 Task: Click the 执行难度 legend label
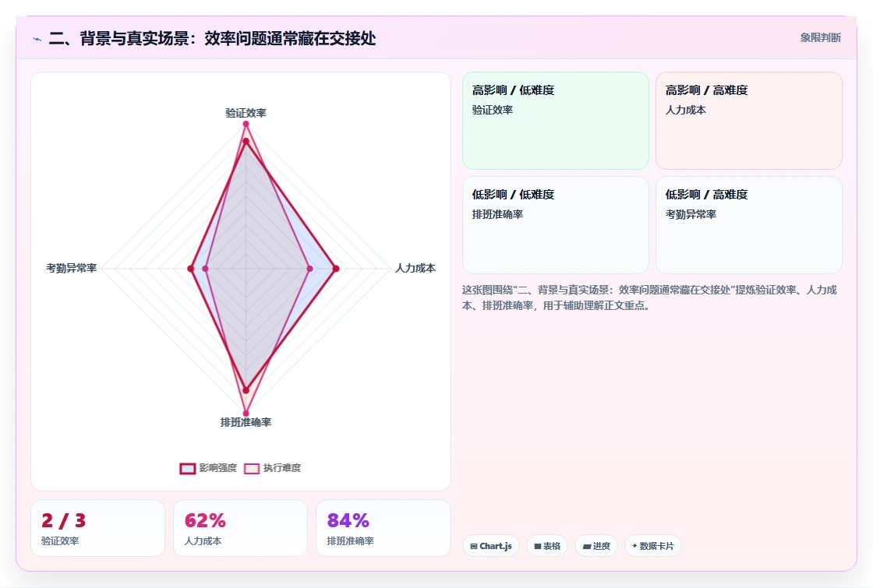(281, 468)
